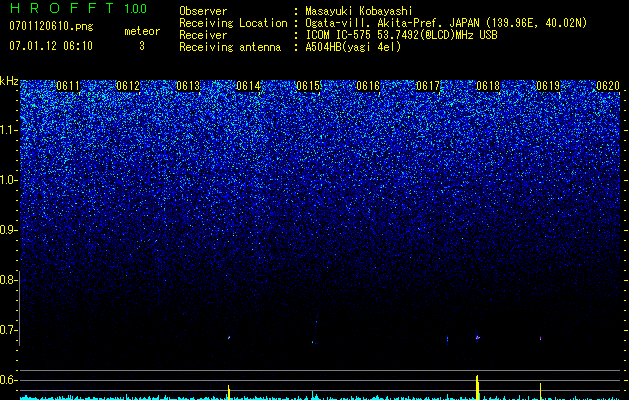Click the faint echo trace near 0615
Image resolution: width=629 pixels, height=400 pixels.
pos(314,342)
